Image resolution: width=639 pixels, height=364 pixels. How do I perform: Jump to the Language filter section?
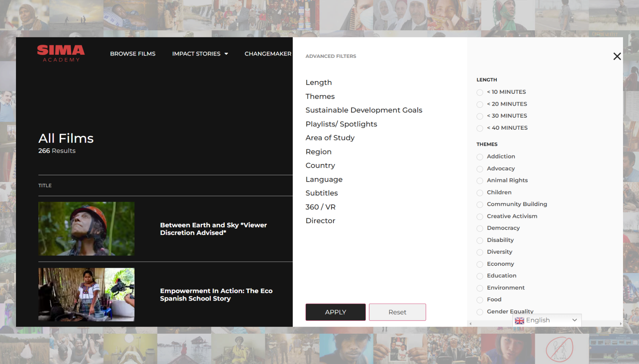pos(324,180)
